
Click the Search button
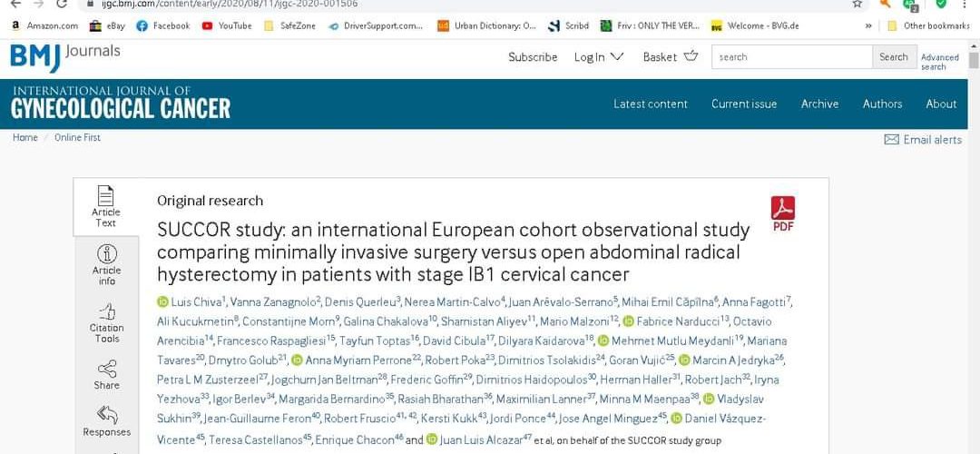click(x=893, y=56)
